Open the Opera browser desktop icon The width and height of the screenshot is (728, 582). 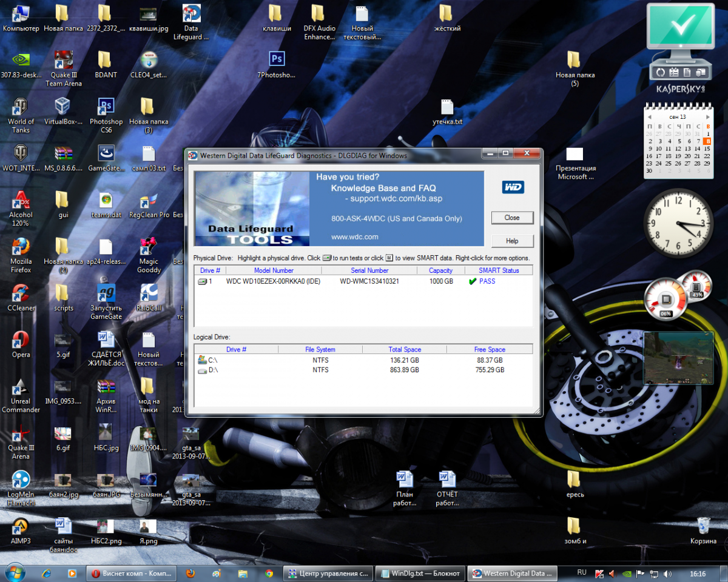click(21, 341)
